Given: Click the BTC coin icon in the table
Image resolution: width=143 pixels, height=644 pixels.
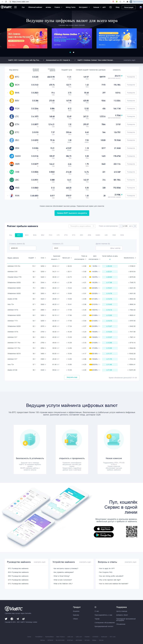Looking at the screenshot, I should pos(12,77).
